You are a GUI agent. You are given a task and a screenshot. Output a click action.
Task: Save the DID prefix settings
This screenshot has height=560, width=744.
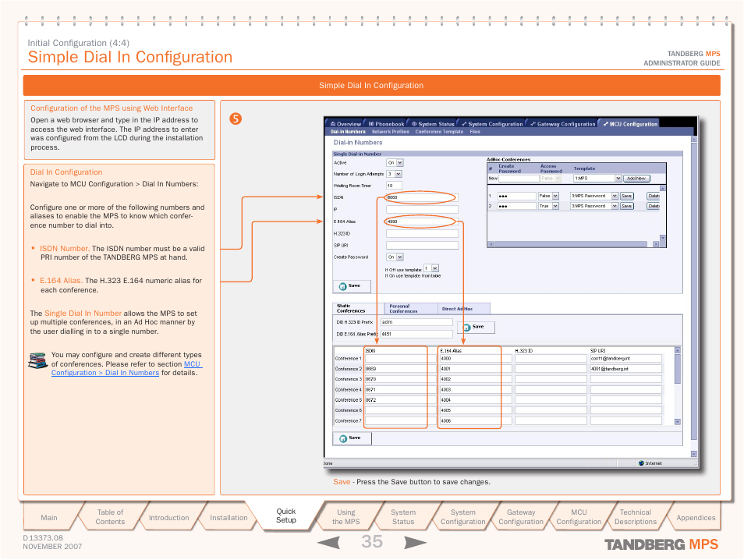pos(476,327)
